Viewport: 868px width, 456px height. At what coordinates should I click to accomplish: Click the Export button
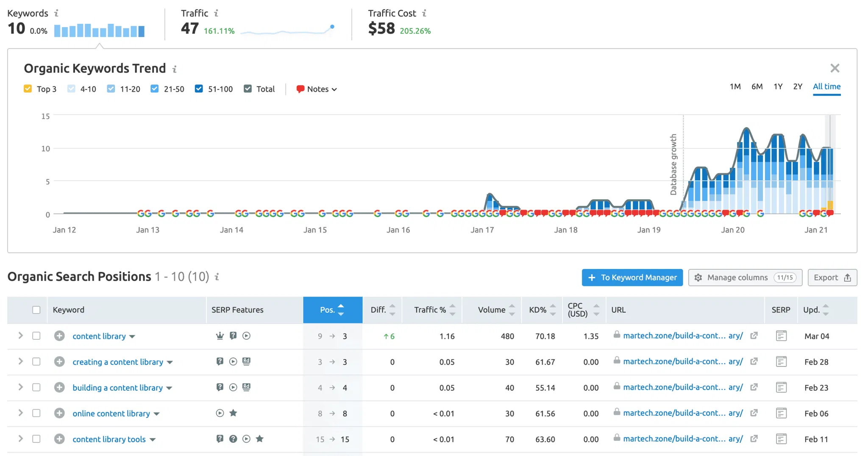click(832, 277)
